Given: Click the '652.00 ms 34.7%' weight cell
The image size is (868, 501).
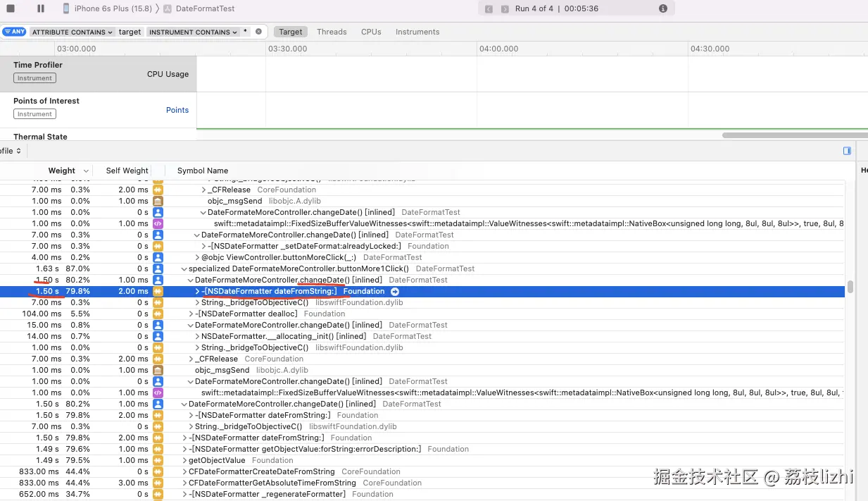Looking at the screenshot, I should (56, 494).
